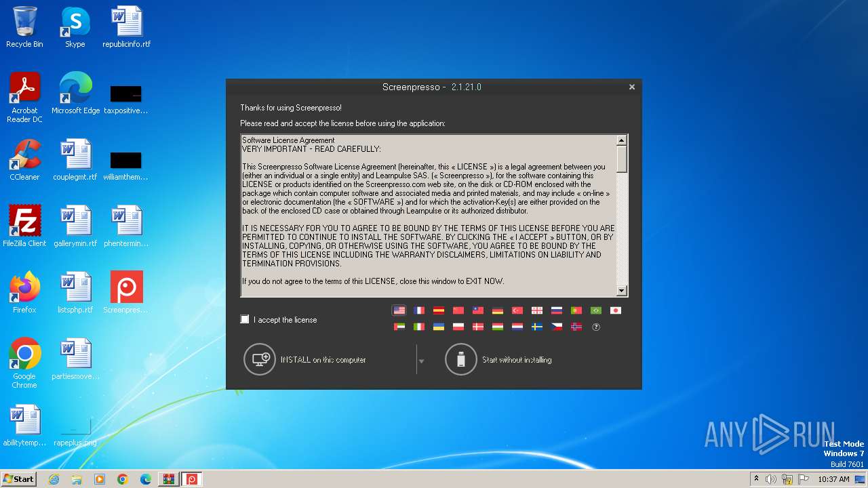Select the Swedish flag language
868x488 pixels.
pos(537,327)
